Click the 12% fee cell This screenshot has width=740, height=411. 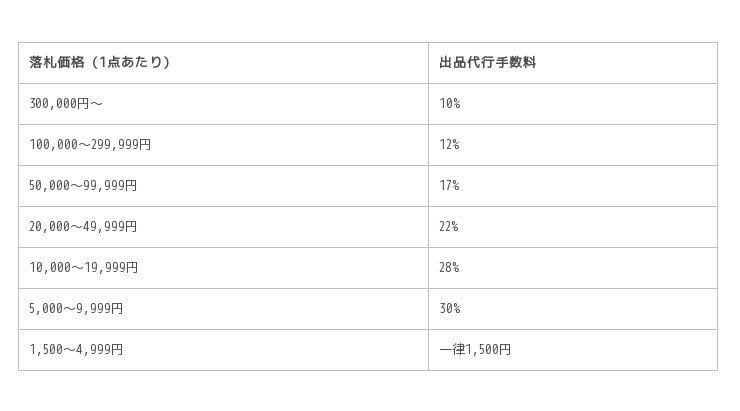tap(449, 145)
